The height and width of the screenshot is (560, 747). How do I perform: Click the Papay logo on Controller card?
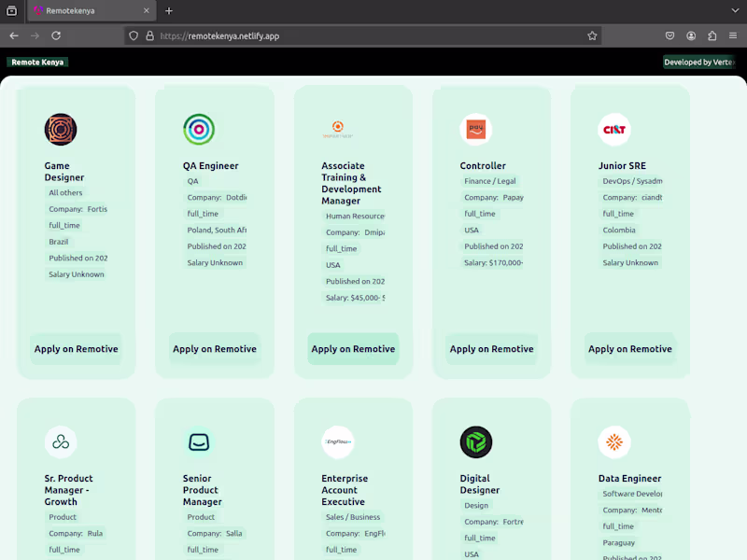click(x=474, y=129)
